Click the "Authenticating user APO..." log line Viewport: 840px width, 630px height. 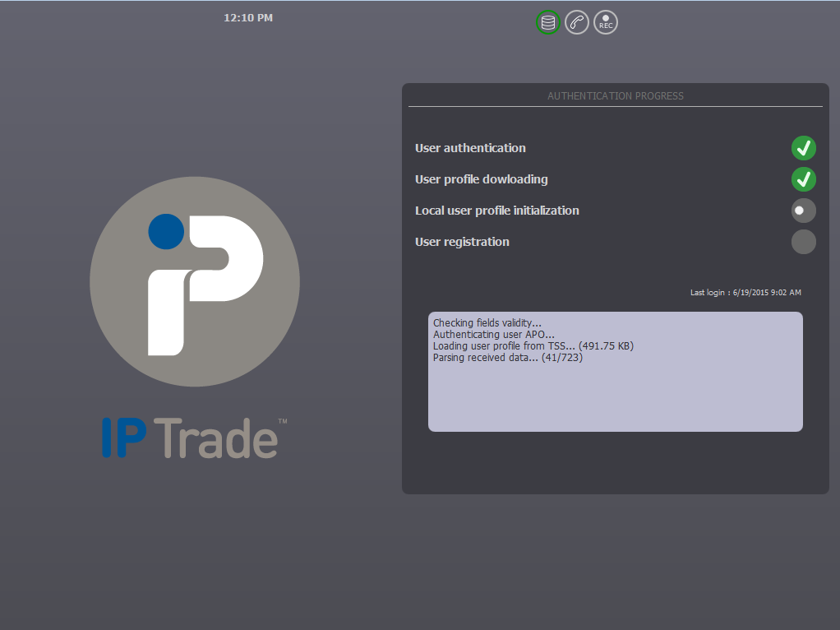pyautogui.click(x=493, y=334)
